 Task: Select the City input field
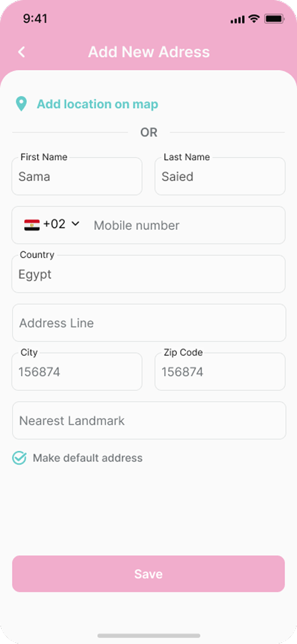[x=77, y=371]
